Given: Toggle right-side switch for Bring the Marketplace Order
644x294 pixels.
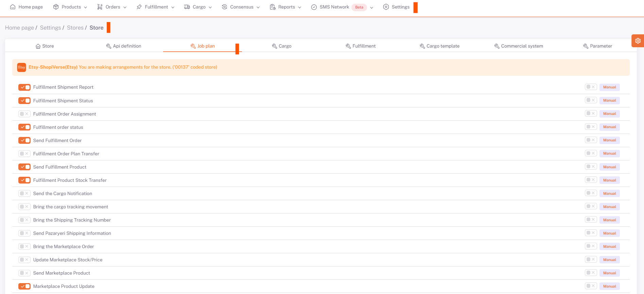Looking at the screenshot, I should pyautogui.click(x=591, y=246).
